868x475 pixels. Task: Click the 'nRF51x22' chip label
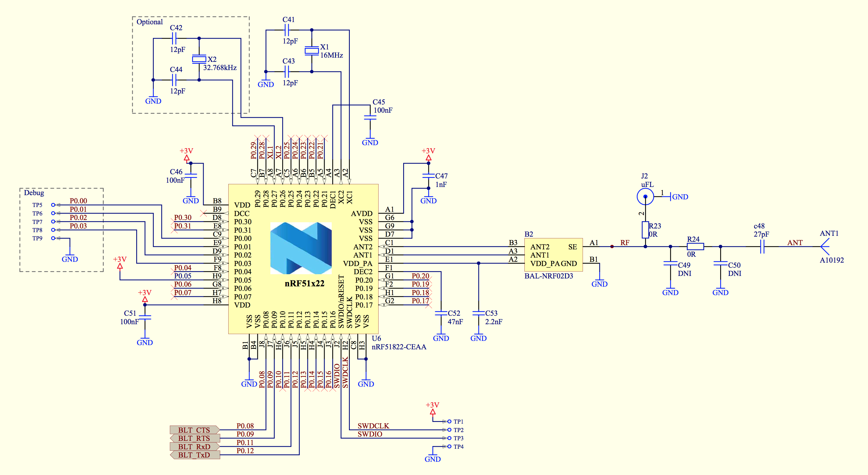tap(304, 283)
